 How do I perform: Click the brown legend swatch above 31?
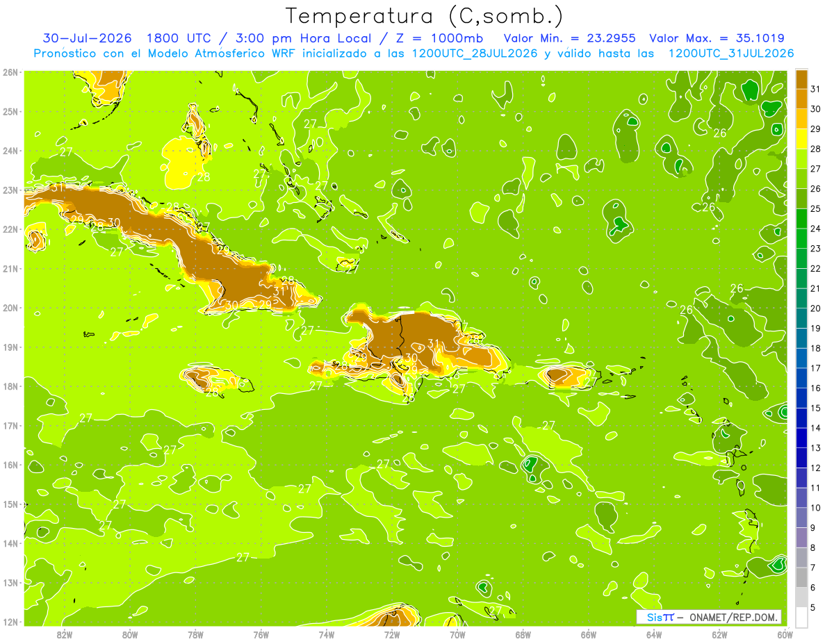(x=801, y=79)
